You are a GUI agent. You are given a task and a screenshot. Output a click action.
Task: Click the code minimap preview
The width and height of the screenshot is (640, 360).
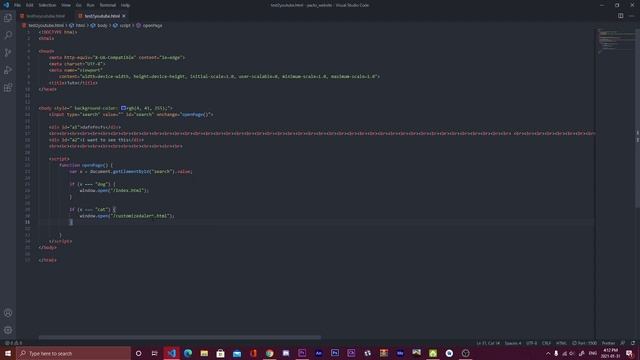click(x=615, y=41)
